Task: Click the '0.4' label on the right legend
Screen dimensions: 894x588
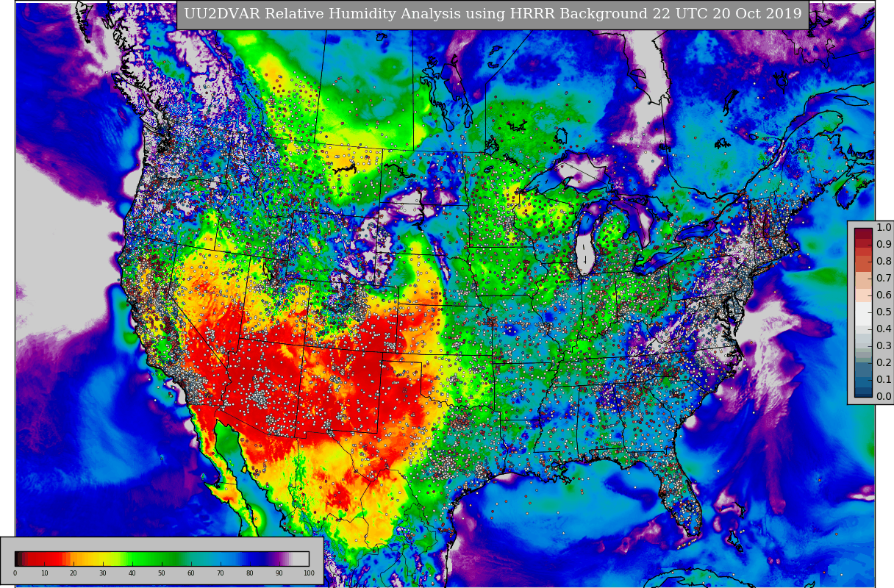Action: pyautogui.click(x=884, y=329)
